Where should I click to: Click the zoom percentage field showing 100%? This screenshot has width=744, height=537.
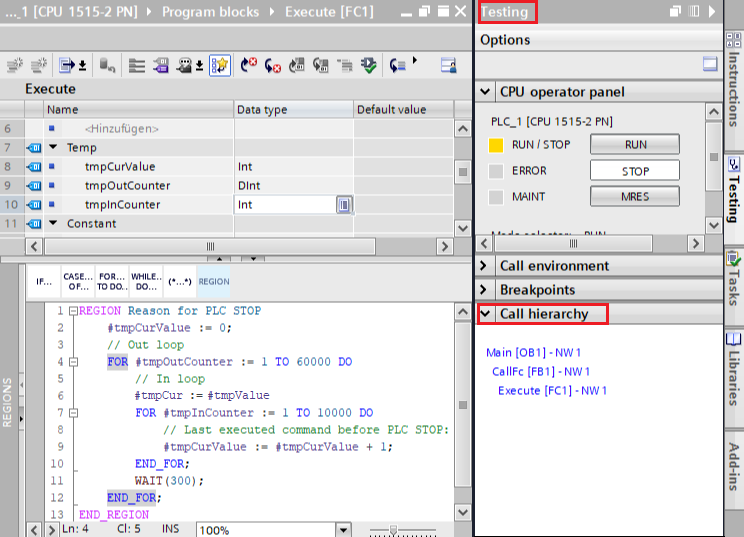[266, 530]
